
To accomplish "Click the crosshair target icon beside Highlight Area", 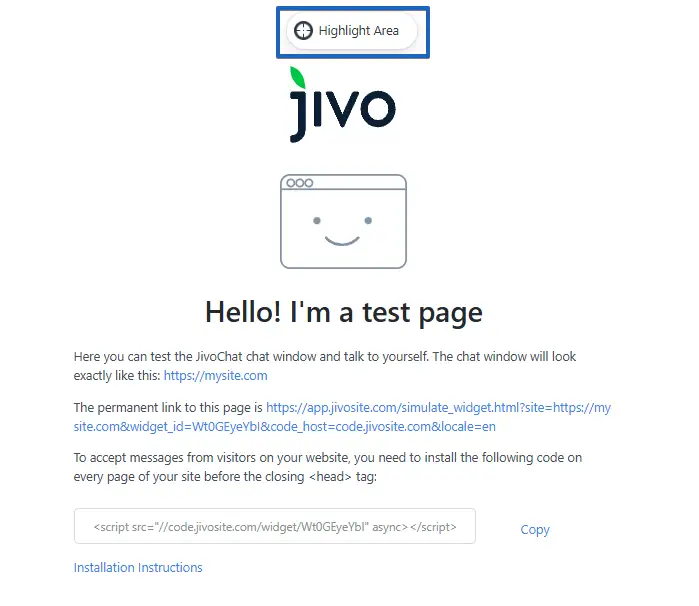I will 304,31.
